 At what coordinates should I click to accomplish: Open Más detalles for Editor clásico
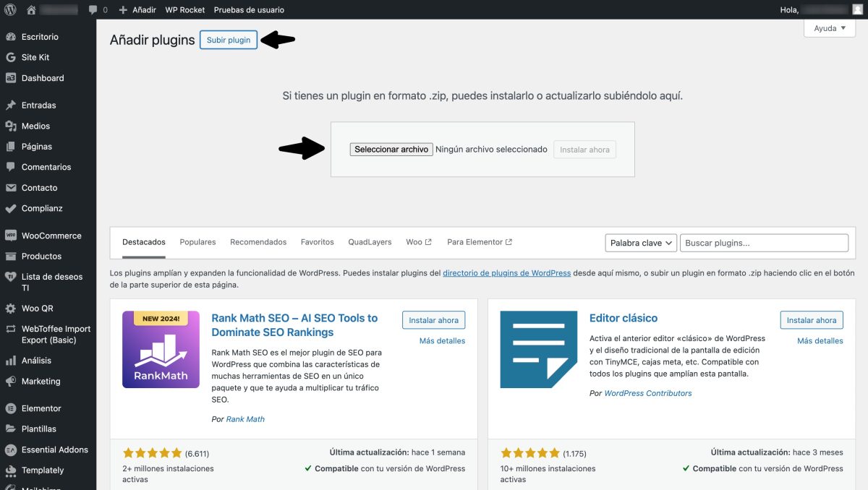[x=820, y=340]
